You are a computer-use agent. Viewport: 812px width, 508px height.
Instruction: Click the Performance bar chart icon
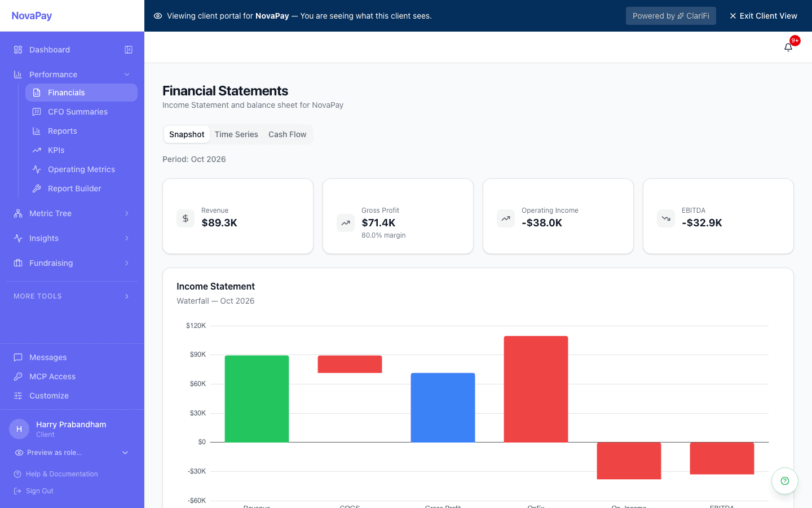(18, 75)
